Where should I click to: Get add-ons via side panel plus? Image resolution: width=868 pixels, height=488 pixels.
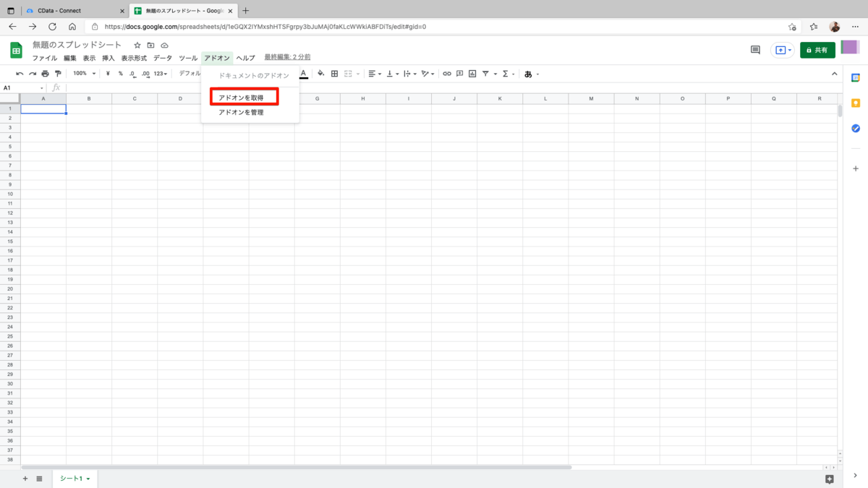click(856, 168)
